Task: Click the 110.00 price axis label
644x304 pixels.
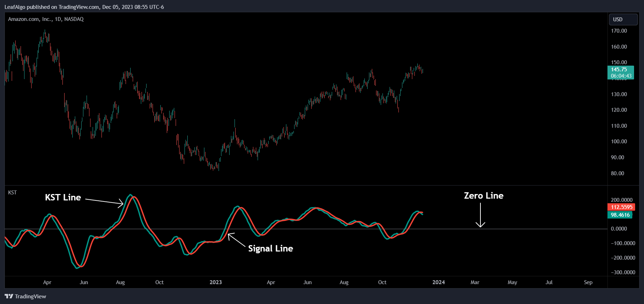Action: pos(619,126)
